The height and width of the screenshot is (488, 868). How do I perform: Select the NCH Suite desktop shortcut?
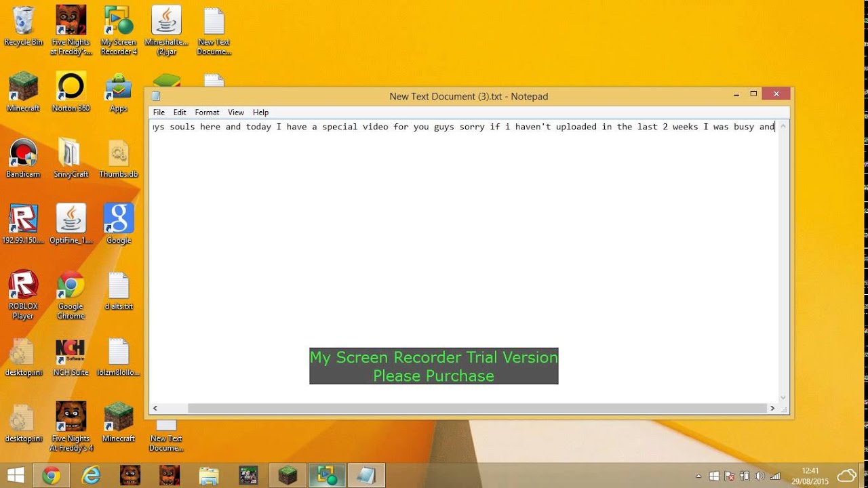[71, 357]
